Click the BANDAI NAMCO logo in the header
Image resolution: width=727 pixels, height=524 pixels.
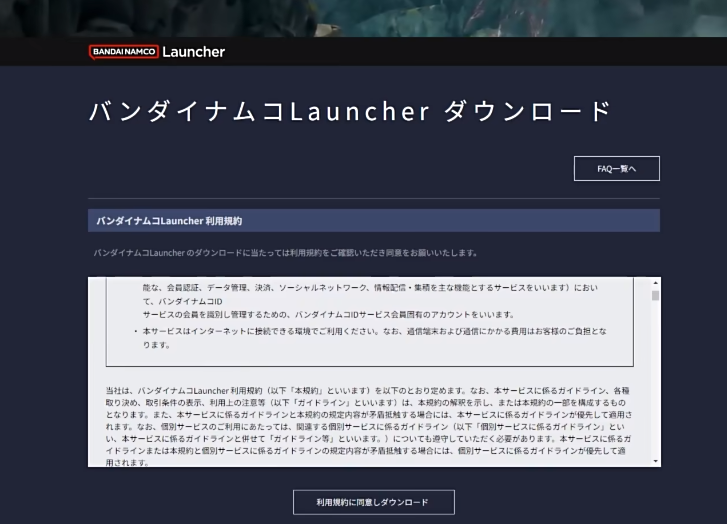coord(123,52)
